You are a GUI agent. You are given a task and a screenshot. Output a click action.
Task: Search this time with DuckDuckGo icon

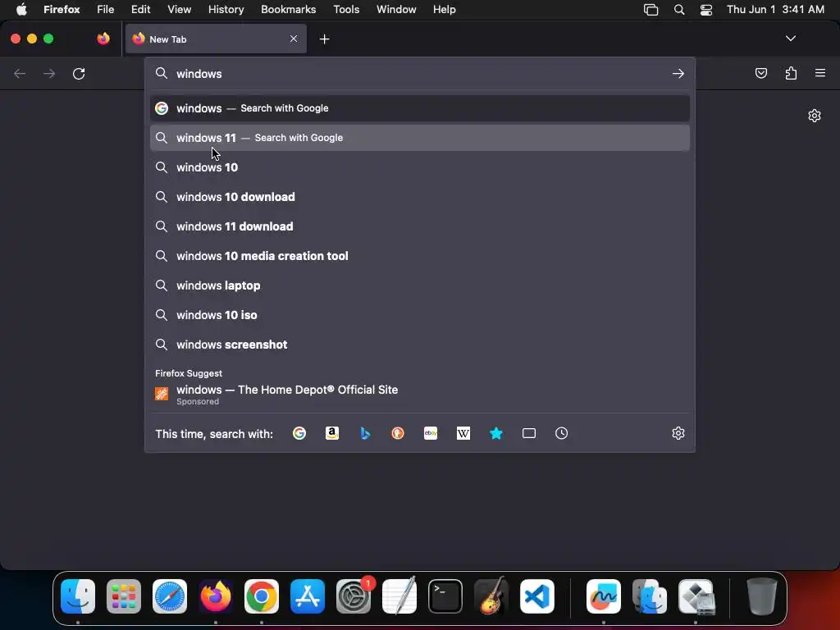tap(398, 433)
